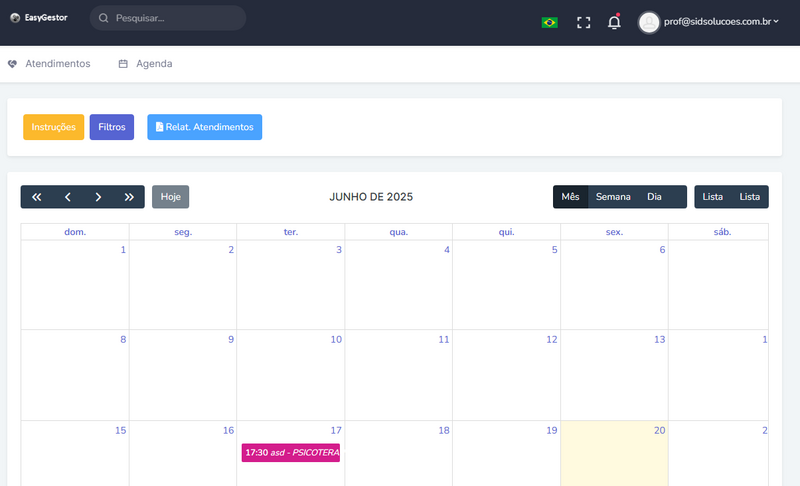
Task: Click the ter. column header
Action: (x=291, y=232)
